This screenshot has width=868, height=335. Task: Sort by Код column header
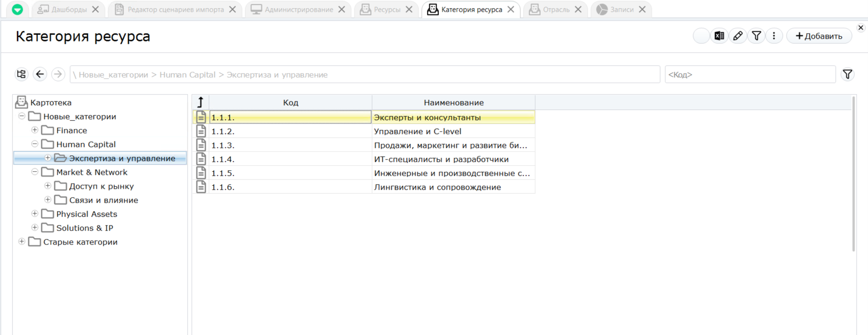point(291,102)
